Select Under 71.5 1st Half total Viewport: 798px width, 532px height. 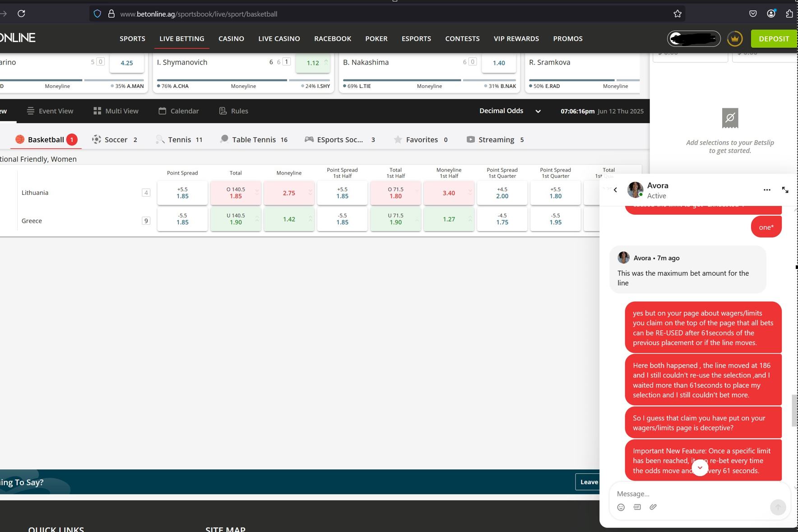click(395, 219)
